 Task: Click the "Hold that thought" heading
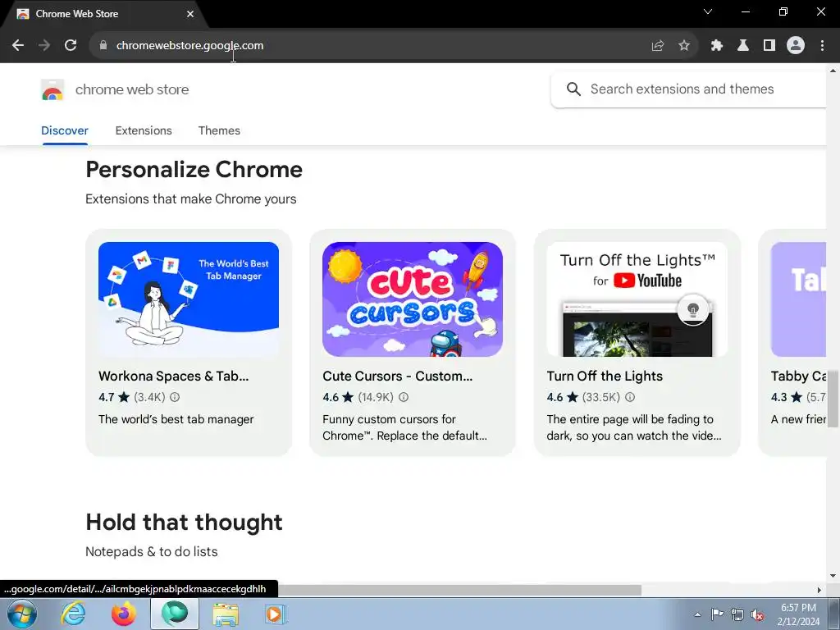[184, 523]
